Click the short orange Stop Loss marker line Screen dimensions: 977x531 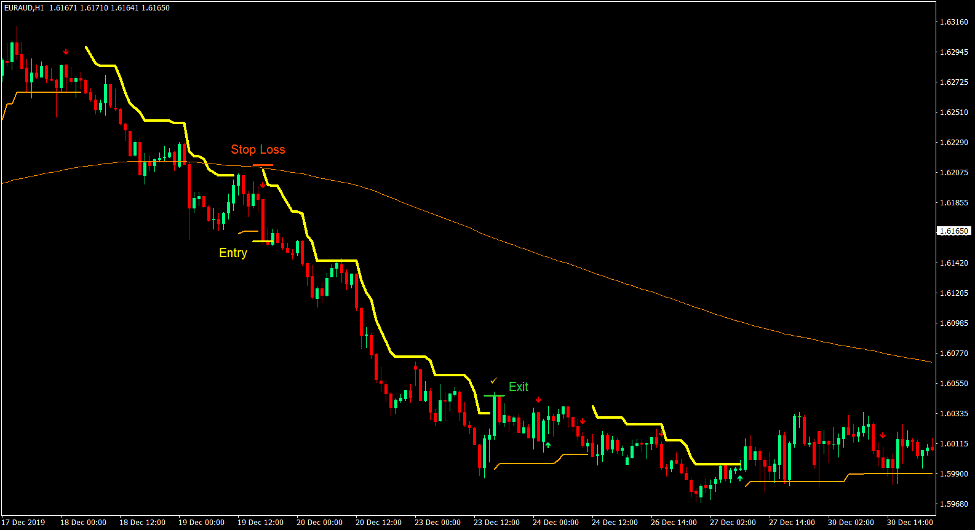coord(263,165)
